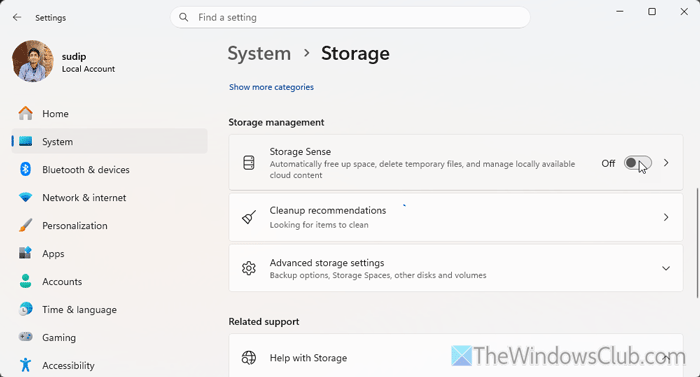Open Help with Storage title text
The image size is (700, 377).
[x=308, y=358]
